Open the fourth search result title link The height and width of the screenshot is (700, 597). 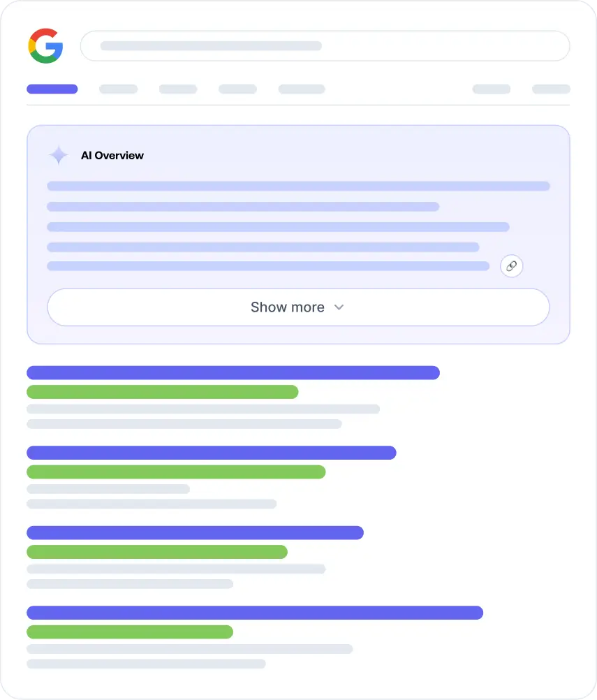(255, 613)
